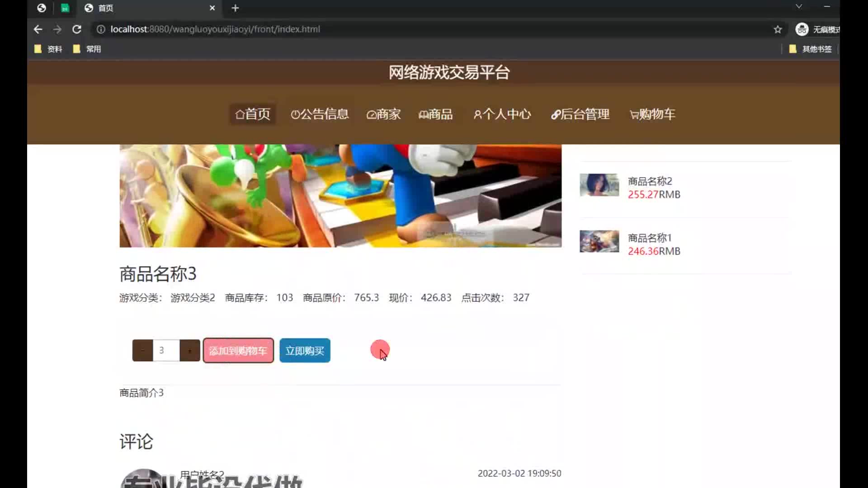Click the site info icon in the address bar

coord(101,29)
